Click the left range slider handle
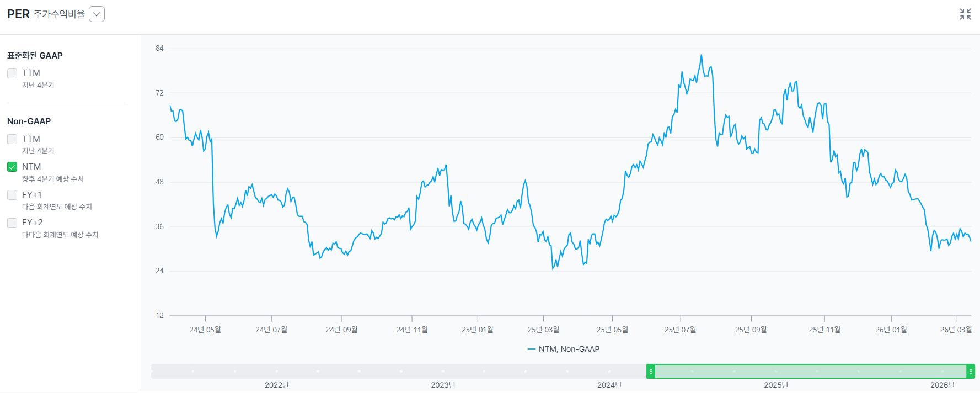 pos(651,372)
